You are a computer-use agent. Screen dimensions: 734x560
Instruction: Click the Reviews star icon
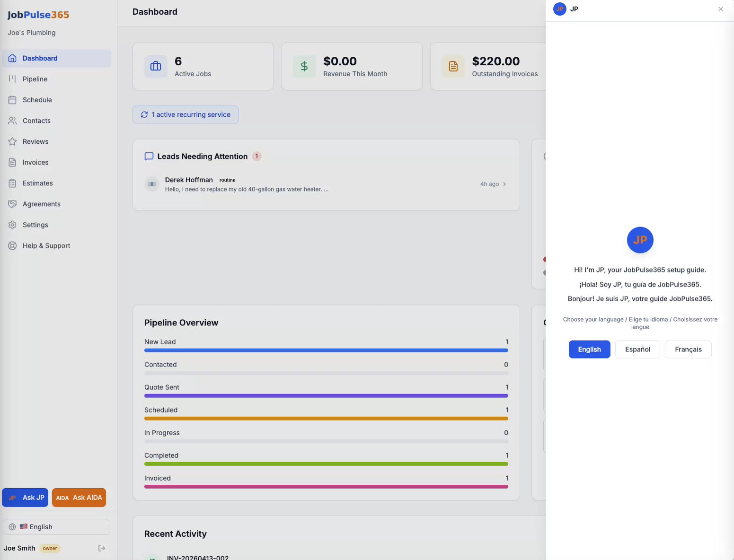click(x=12, y=141)
